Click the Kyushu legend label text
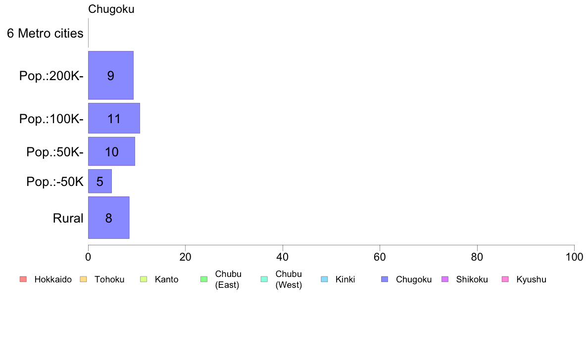Screen dimensions: 588x364 pos(531,279)
